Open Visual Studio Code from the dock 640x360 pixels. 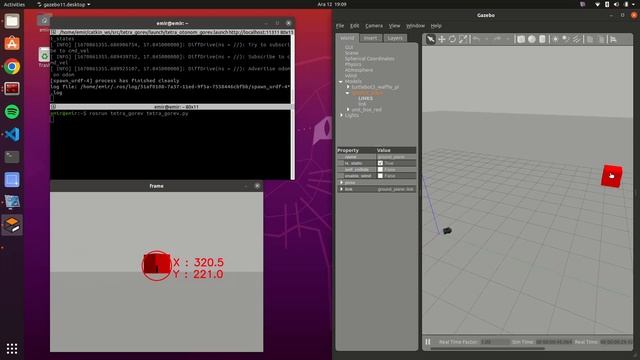pyautogui.click(x=12, y=134)
